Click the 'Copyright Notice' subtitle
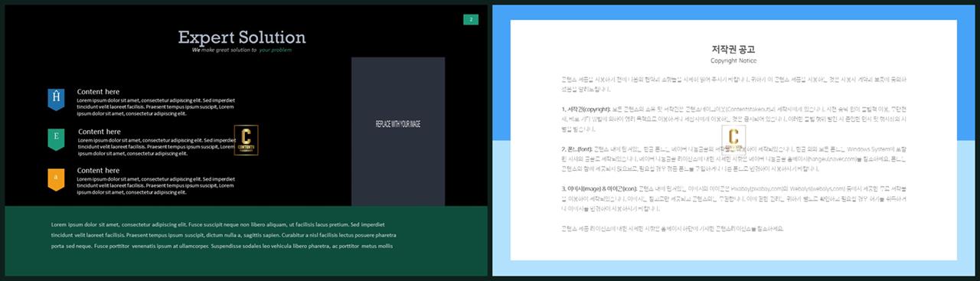This screenshot has width=980, height=281. coord(733,60)
